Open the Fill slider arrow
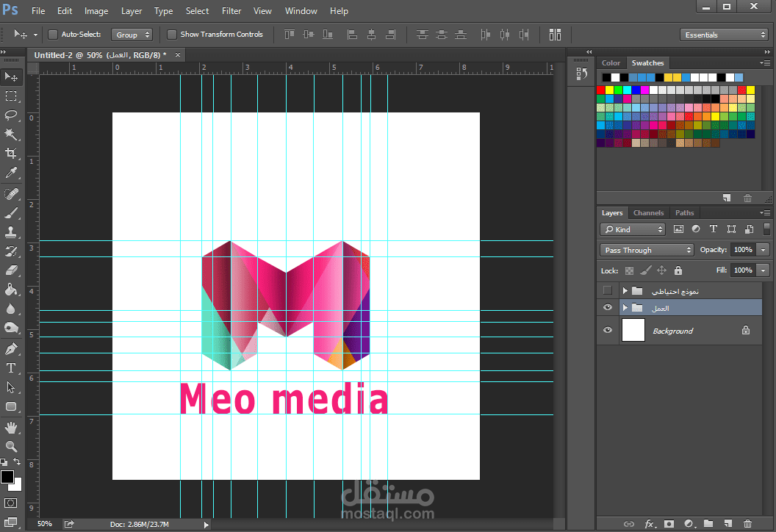The width and height of the screenshot is (776, 532). pyautogui.click(x=763, y=270)
